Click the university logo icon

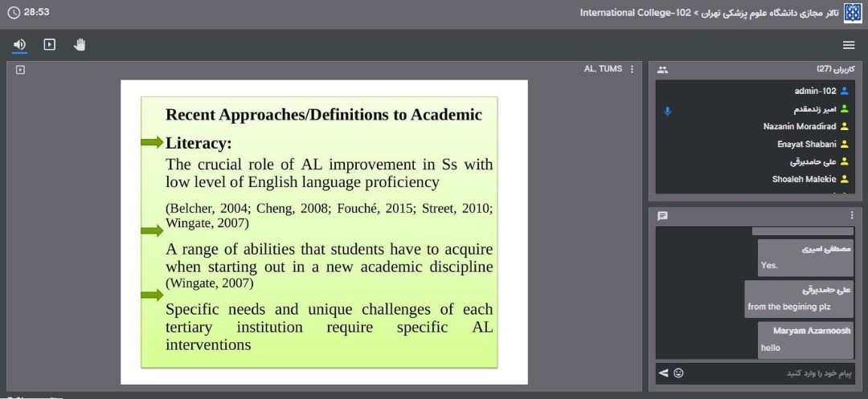(852, 13)
